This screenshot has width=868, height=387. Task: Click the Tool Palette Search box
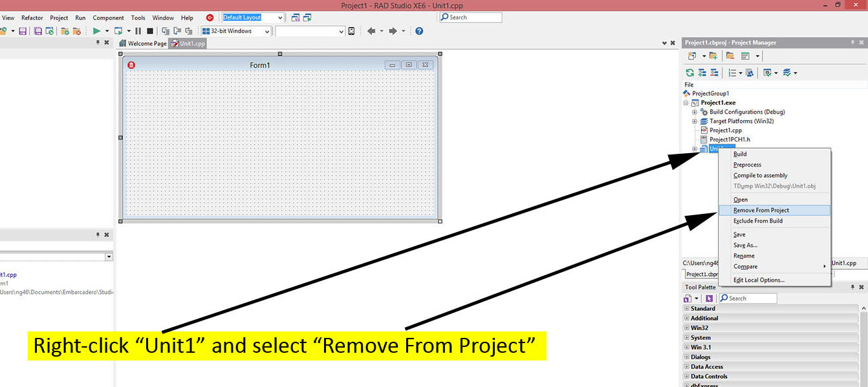(x=748, y=298)
